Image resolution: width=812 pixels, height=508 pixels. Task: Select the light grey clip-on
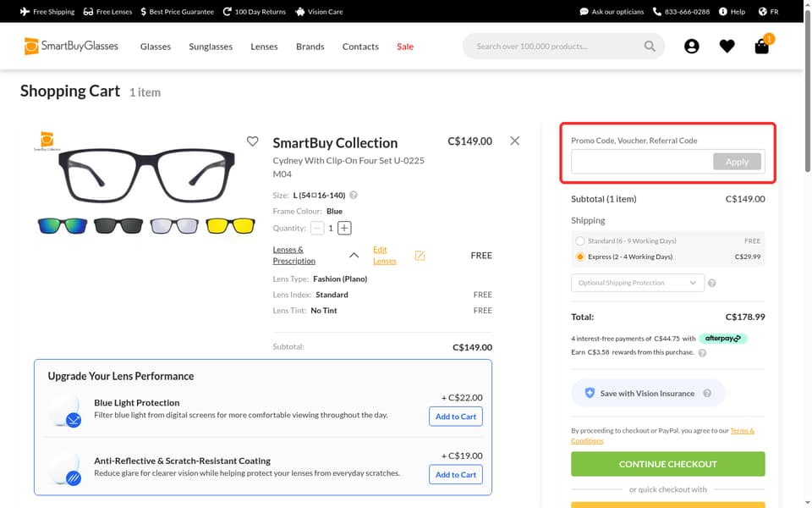coord(174,226)
